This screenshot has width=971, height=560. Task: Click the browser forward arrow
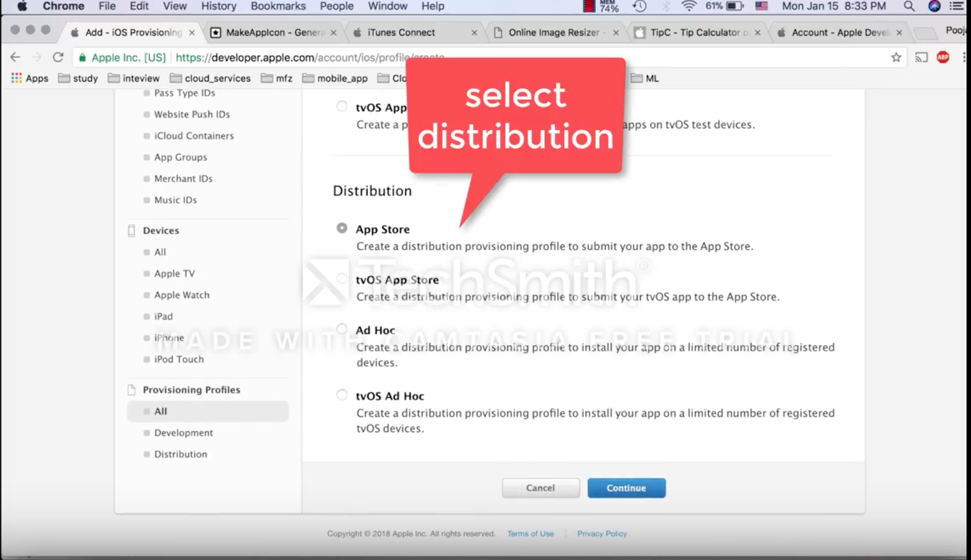point(36,57)
